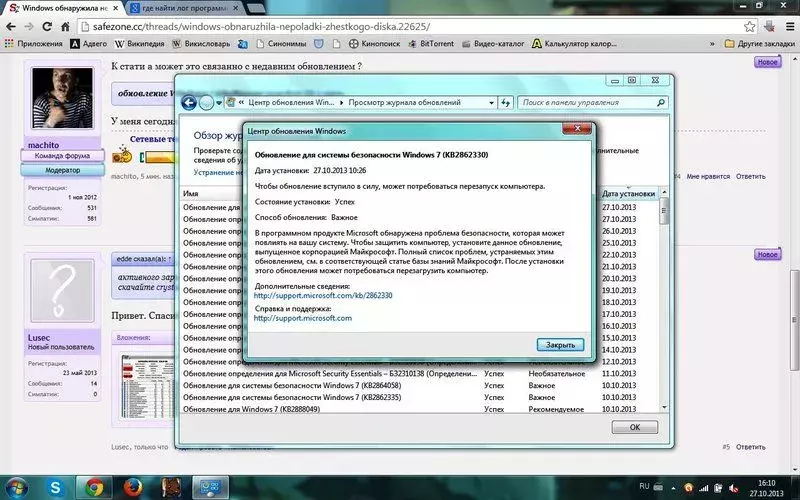
Task: Open the Видео-каталог bookmark
Action: pyautogui.click(x=493, y=44)
